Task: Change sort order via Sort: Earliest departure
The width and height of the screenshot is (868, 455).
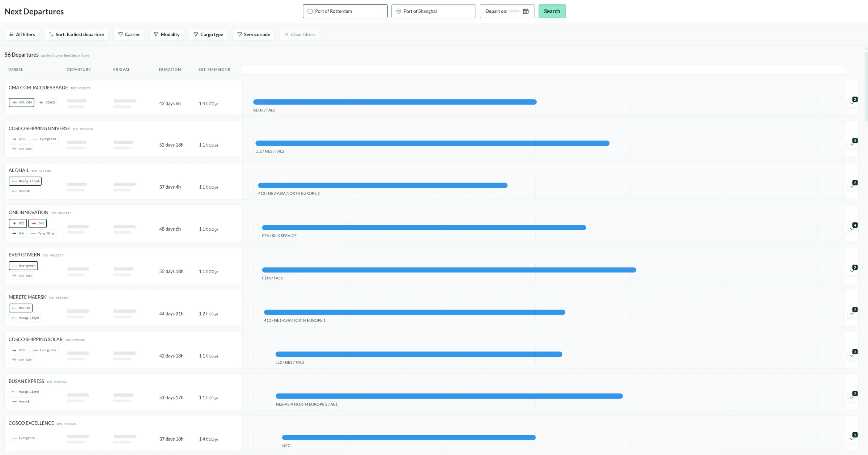Action: [x=76, y=34]
